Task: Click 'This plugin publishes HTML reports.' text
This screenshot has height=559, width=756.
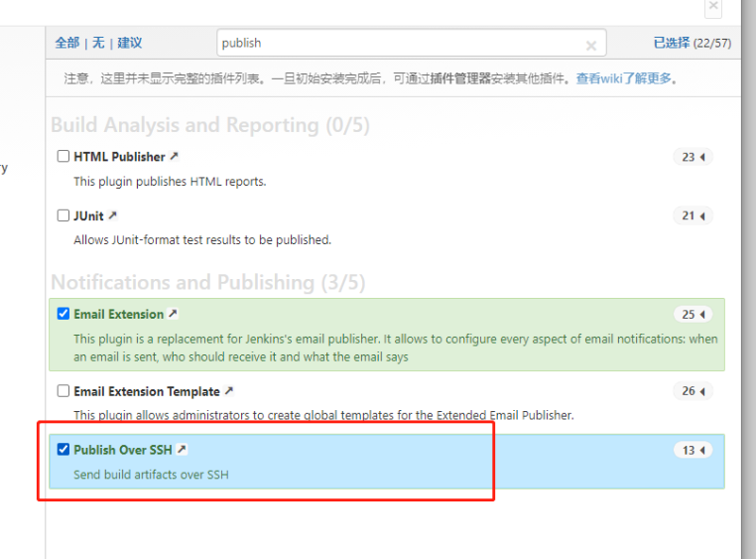Action: [x=170, y=182]
